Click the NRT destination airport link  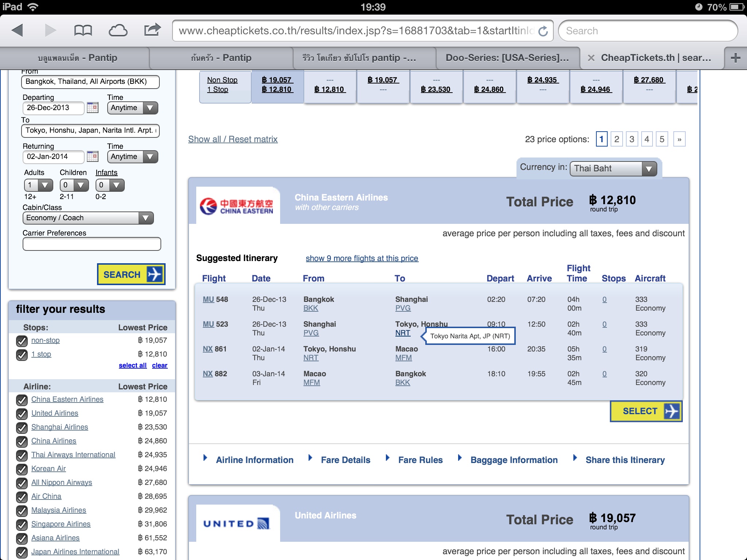[403, 333]
